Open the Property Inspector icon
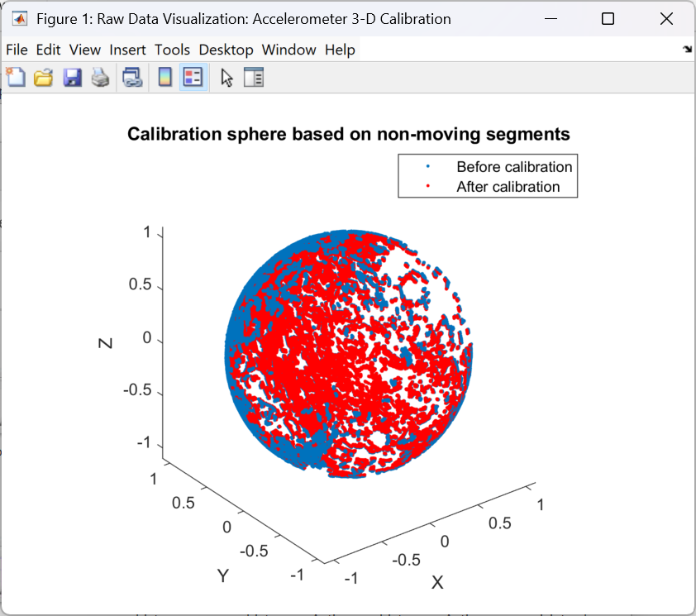Image resolution: width=696 pixels, height=616 pixels. coord(254,77)
